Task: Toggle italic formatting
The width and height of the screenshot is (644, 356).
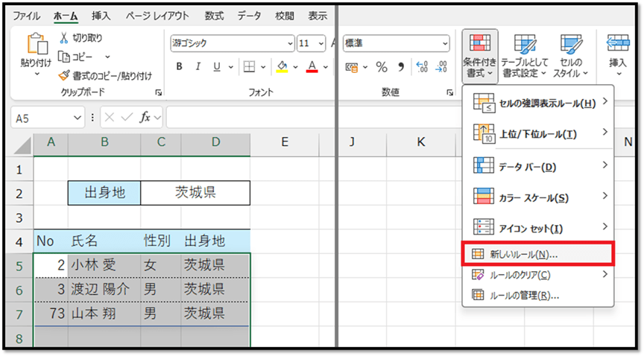Action: [198, 67]
